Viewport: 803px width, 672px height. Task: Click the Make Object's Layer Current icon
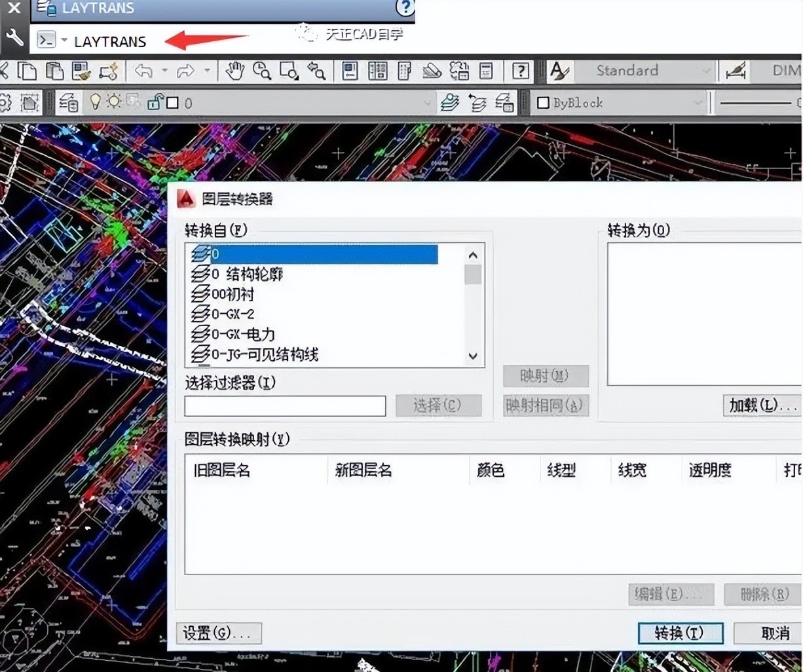click(450, 103)
